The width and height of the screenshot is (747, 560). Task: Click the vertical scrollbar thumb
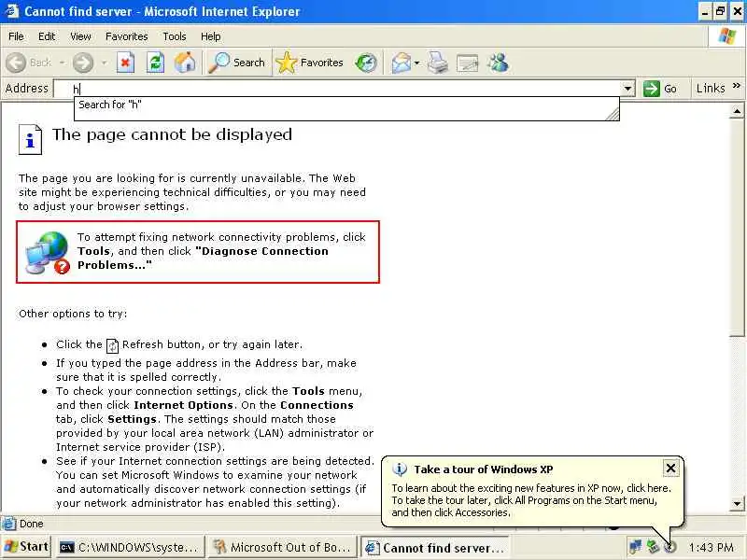pyautogui.click(x=737, y=228)
